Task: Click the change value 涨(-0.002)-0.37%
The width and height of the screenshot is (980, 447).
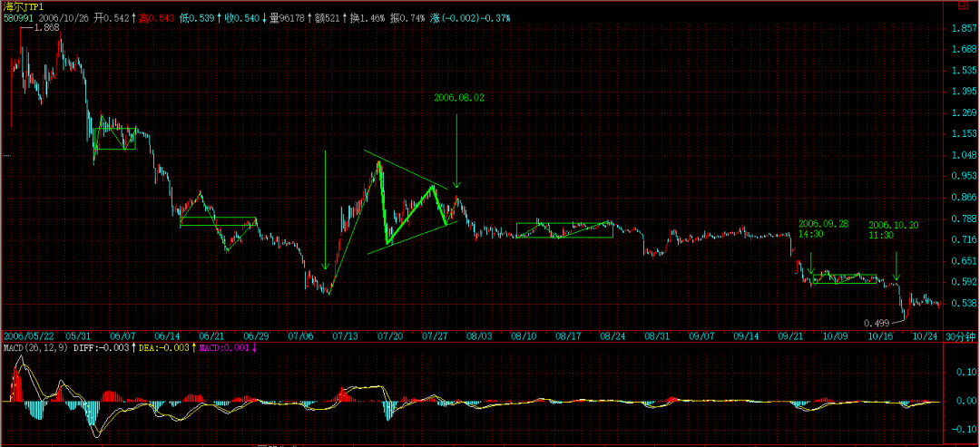Action: pos(470,18)
